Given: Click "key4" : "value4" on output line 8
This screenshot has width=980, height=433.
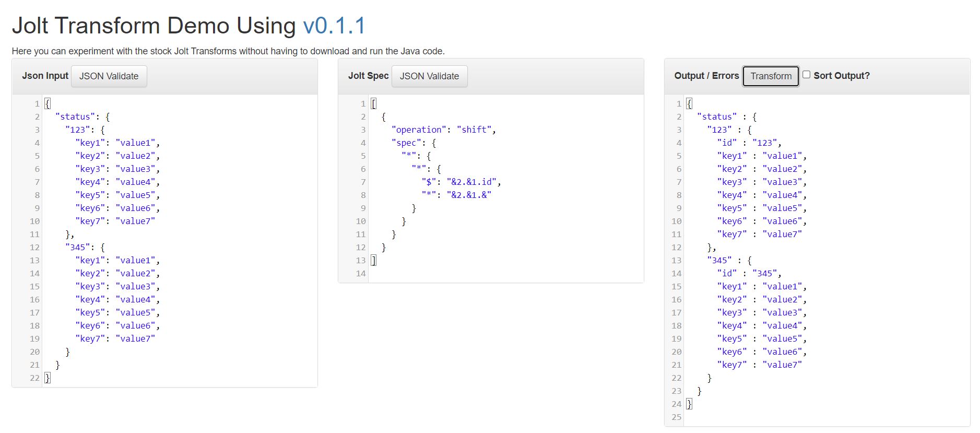Looking at the screenshot, I should click(762, 195).
